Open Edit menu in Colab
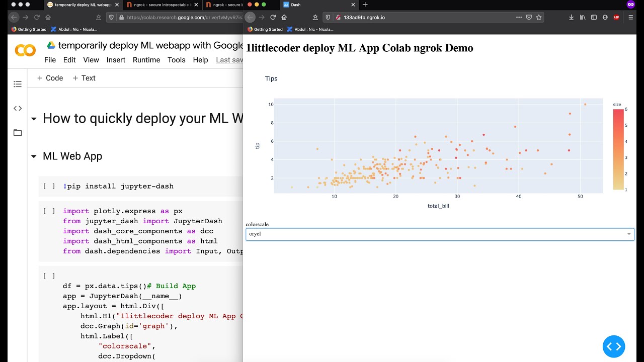The image size is (644, 362). click(x=69, y=60)
